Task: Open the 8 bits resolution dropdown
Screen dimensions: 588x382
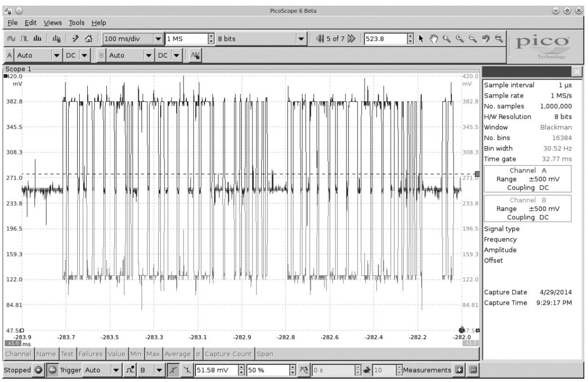Action: 301,39
